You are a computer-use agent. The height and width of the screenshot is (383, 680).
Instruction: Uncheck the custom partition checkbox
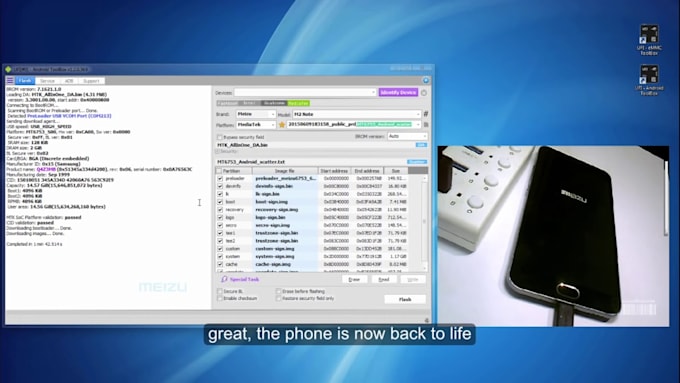tap(220, 249)
